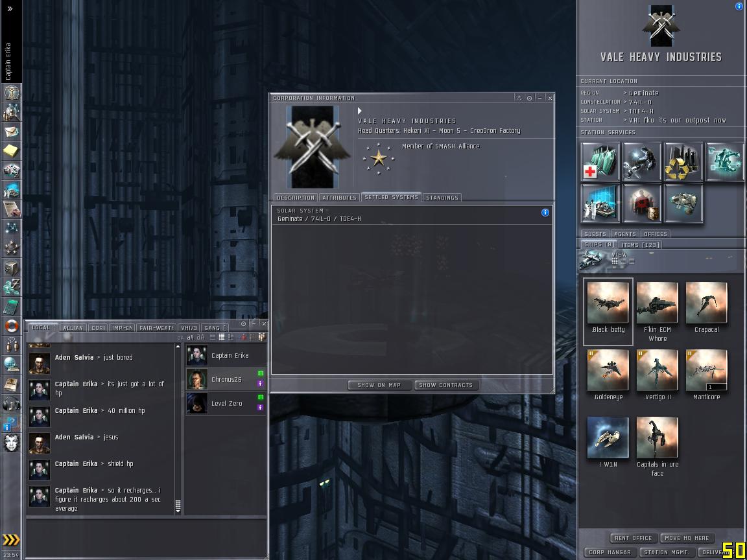Select Level Zero in local member list
This screenshot has width=747, height=560.
coord(226,403)
